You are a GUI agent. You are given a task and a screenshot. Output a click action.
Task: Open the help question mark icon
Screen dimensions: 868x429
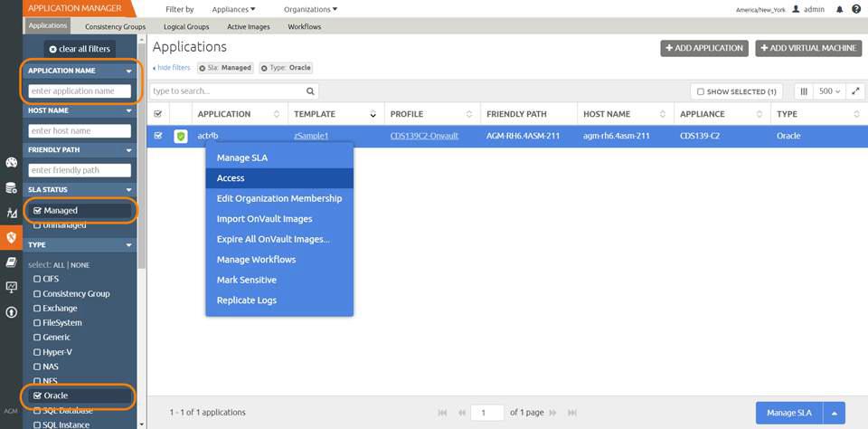(x=856, y=9)
